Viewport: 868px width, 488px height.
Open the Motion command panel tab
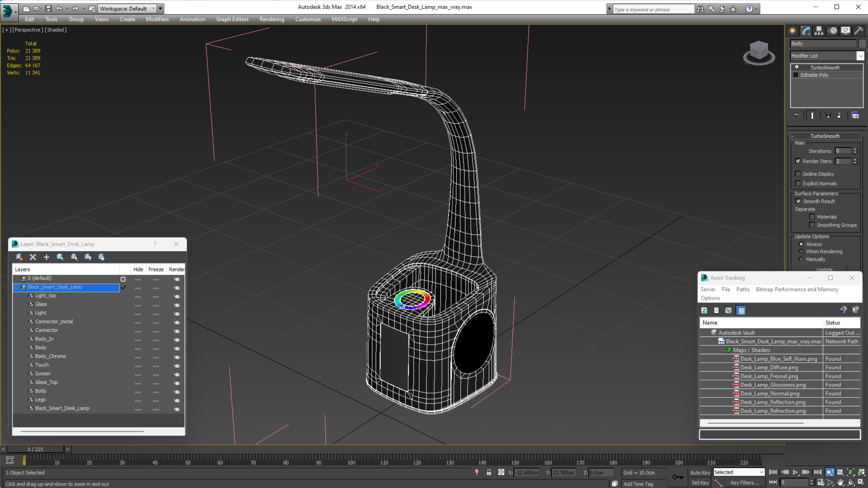coord(832,31)
